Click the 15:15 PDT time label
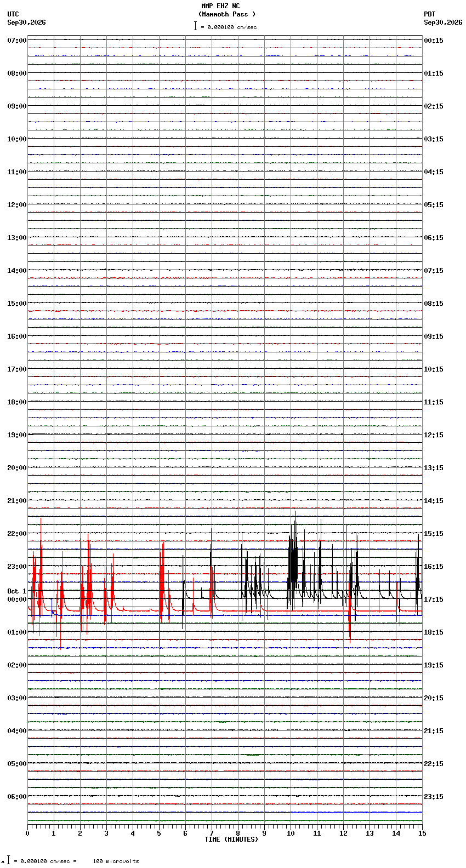This screenshot has height=868, width=466. pyautogui.click(x=434, y=534)
